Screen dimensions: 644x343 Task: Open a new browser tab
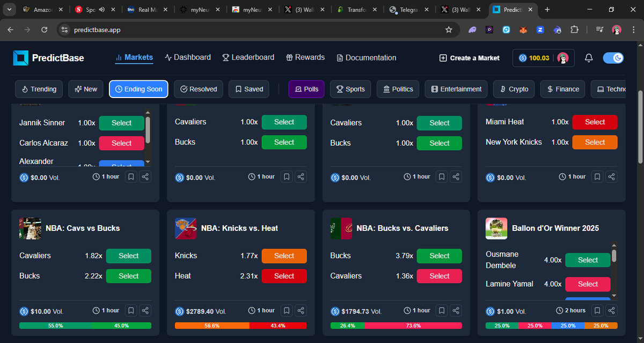tap(547, 10)
